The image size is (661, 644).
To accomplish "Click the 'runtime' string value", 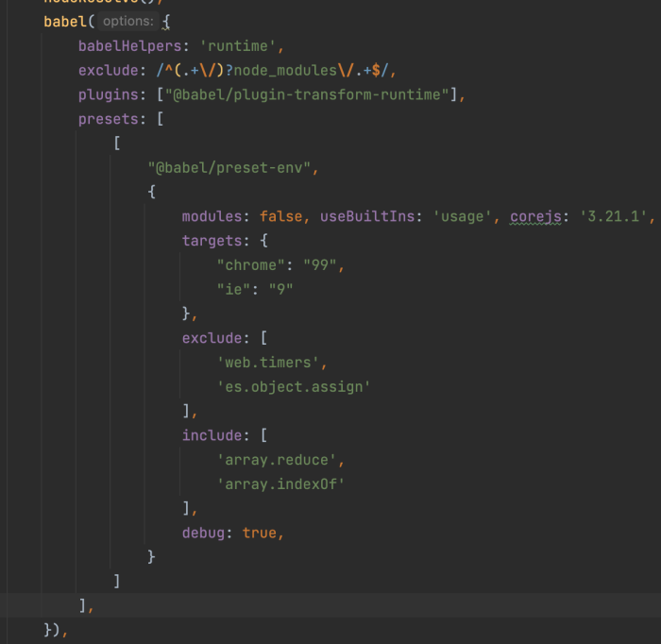I will (237, 46).
